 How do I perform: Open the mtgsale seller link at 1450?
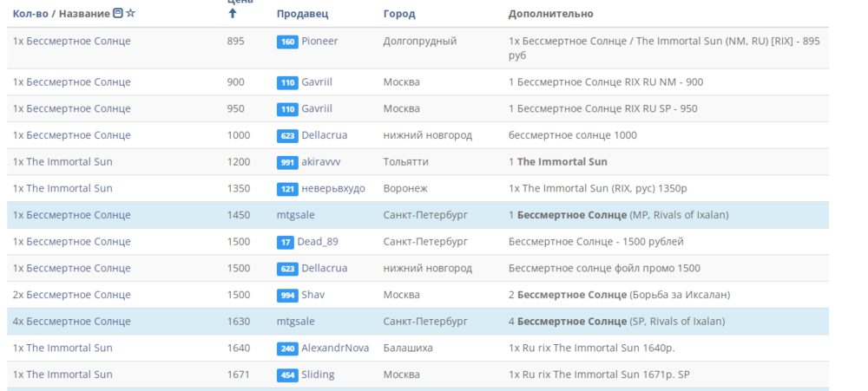[296, 215]
